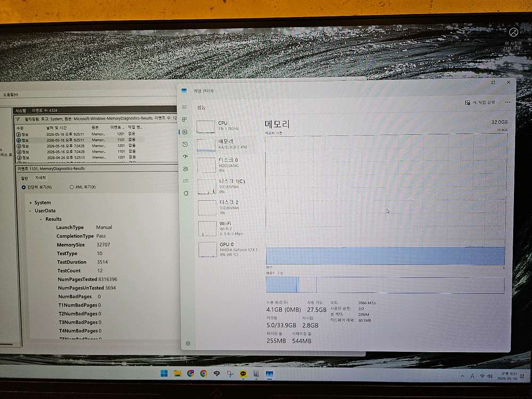The width and height of the screenshot is (532, 399).
Task: Sort events by 날짜 및 시간 column
Action: click(x=56, y=128)
